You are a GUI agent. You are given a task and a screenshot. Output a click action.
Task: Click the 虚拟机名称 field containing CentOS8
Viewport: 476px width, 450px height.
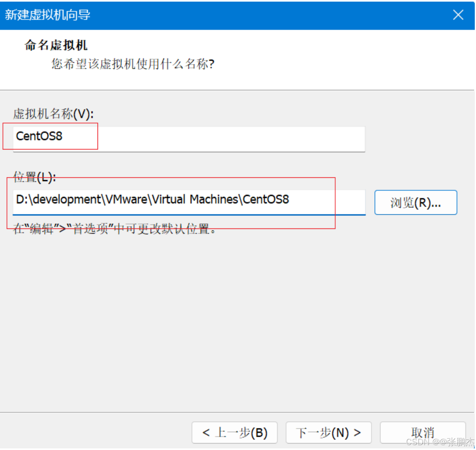189,139
